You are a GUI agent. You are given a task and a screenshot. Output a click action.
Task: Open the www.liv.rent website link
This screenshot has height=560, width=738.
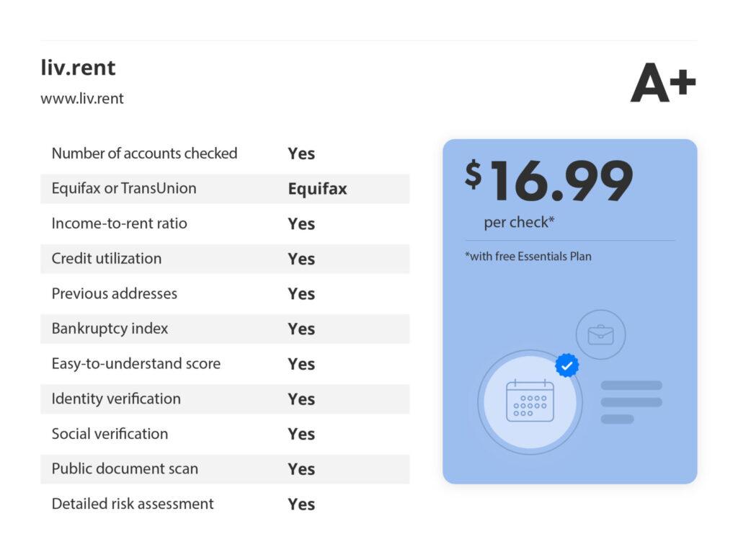(82, 98)
